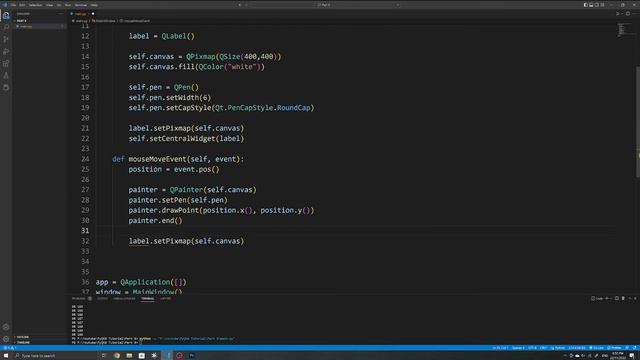Open the Windows Start menu
This screenshot has width=640, height=360.
[x=6, y=356]
